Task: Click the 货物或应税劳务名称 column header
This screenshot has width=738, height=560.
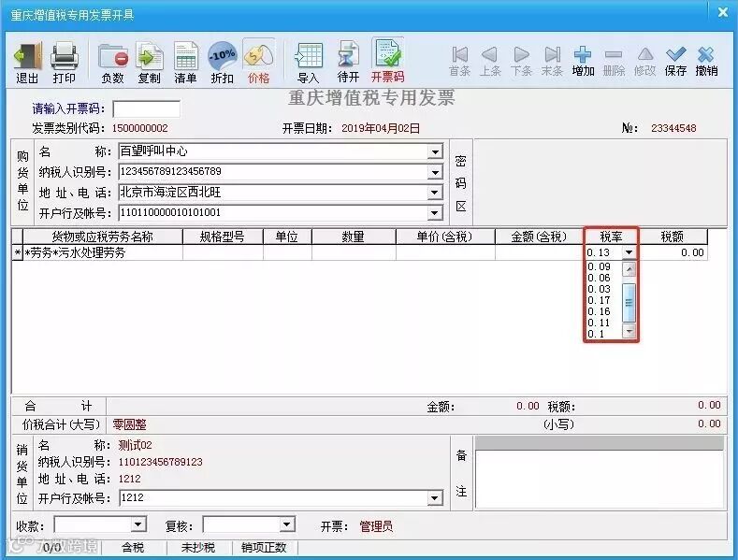Action: [103, 237]
